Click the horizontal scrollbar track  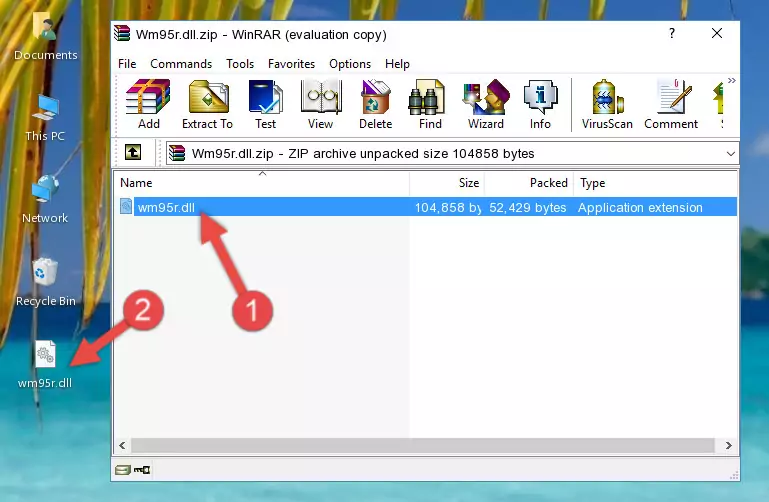(x=423, y=445)
